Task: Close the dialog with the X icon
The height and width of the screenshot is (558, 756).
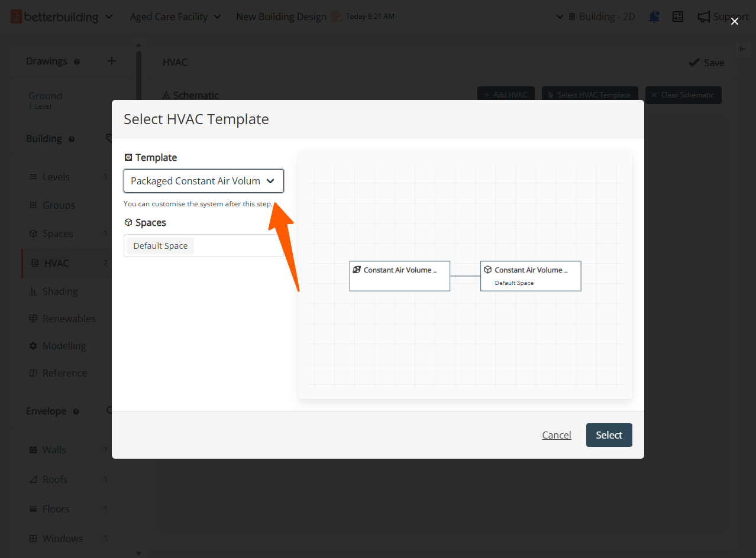Action: tap(735, 21)
